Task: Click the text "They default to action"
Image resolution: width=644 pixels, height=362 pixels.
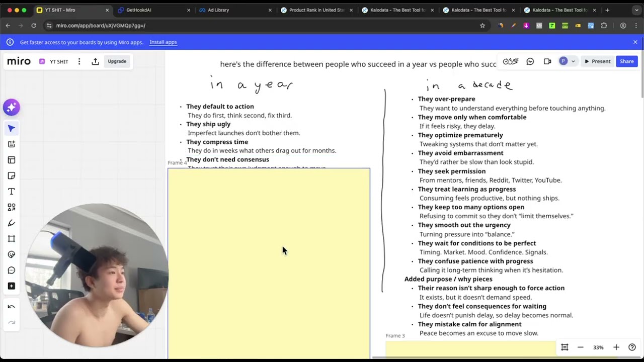Action: point(220,107)
